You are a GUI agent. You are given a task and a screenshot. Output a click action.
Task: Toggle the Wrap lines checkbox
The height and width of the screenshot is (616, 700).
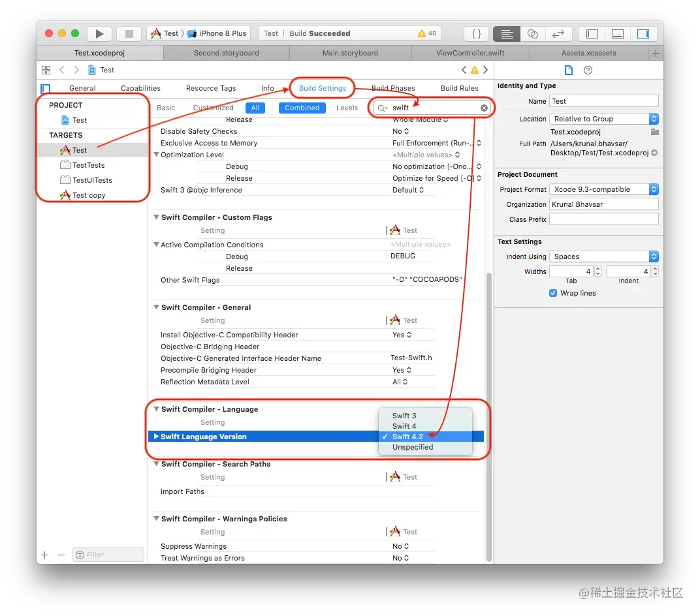(553, 293)
